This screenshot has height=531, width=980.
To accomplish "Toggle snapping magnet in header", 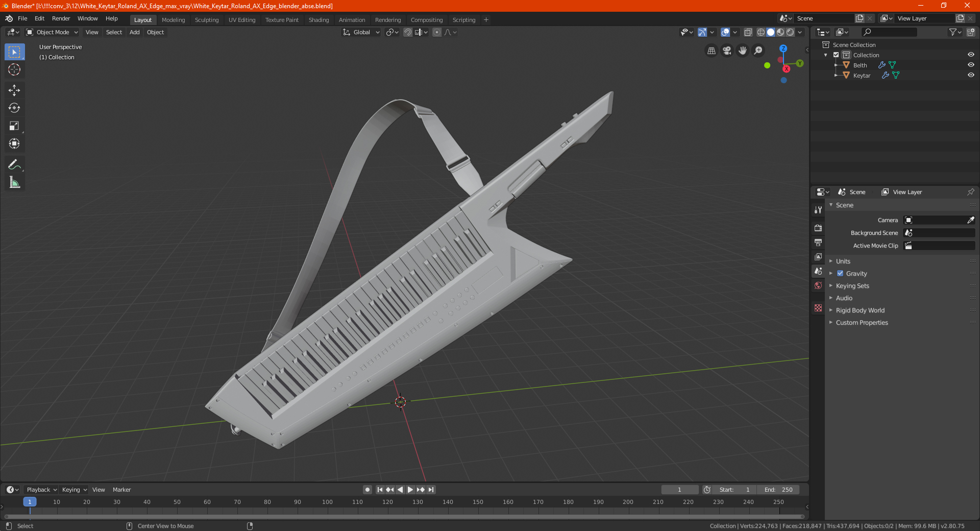I will [408, 32].
